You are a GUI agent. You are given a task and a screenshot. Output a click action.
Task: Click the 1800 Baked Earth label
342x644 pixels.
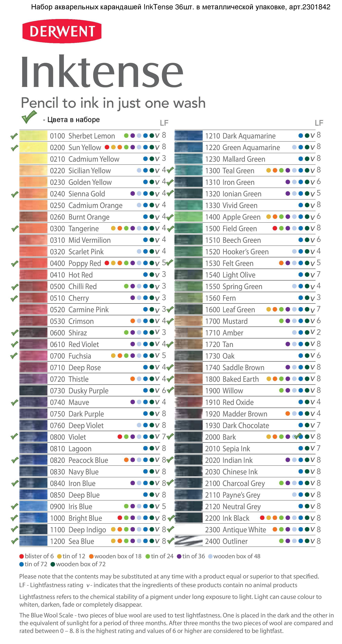point(232,379)
